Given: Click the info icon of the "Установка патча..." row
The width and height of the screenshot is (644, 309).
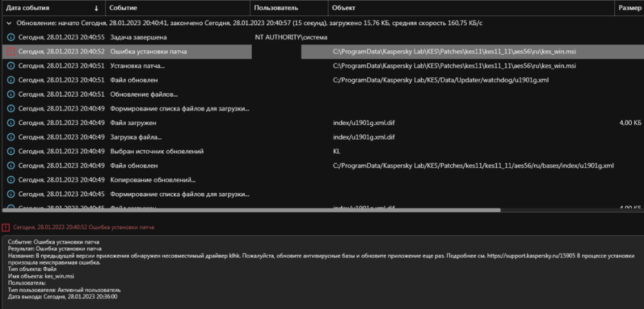Looking at the screenshot, I should [x=11, y=66].
